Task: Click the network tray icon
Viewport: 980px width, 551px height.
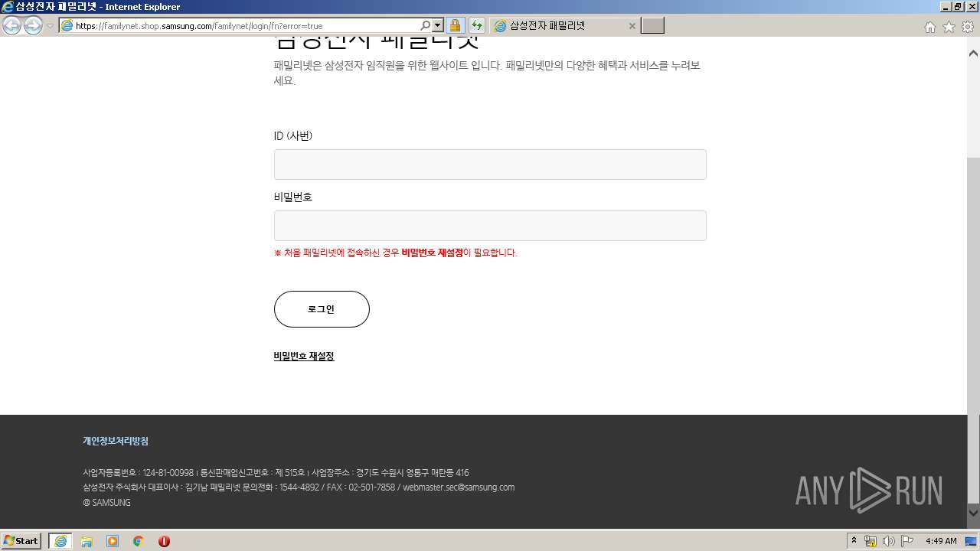Action: point(871,541)
